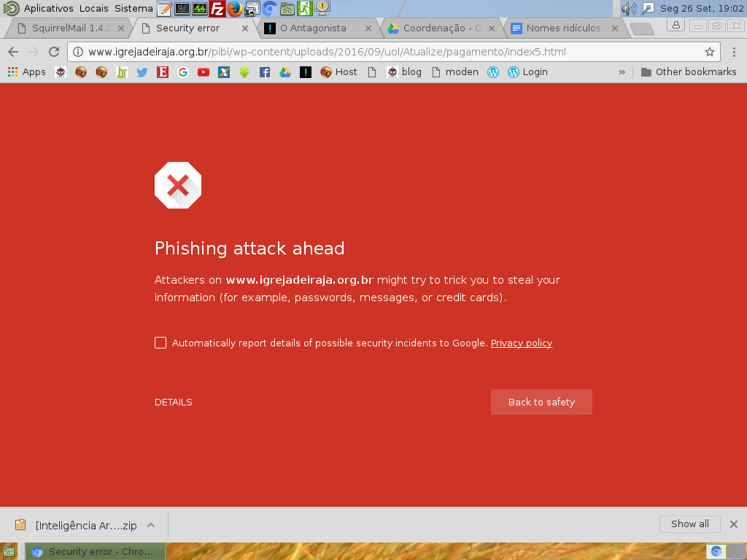Open the Locais menu
The image size is (747, 560).
coord(94,9)
